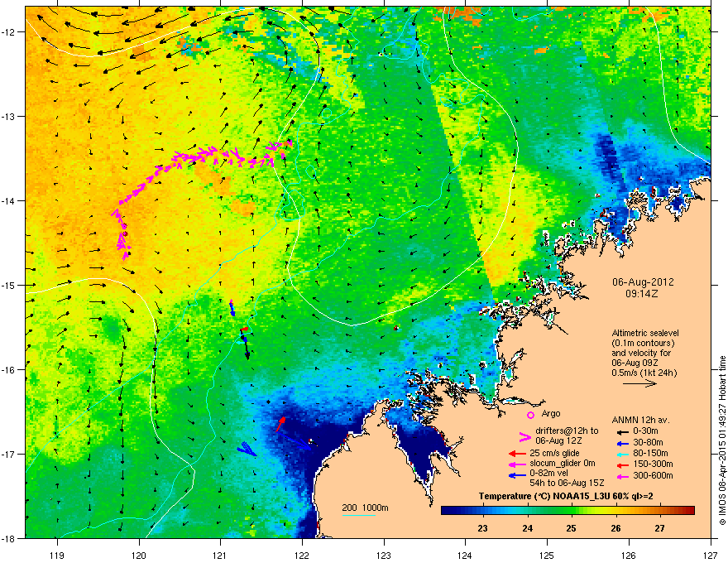The image size is (728, 563).
Task: Click the 121 longitude axis label
Action: [x=220, y=555]
